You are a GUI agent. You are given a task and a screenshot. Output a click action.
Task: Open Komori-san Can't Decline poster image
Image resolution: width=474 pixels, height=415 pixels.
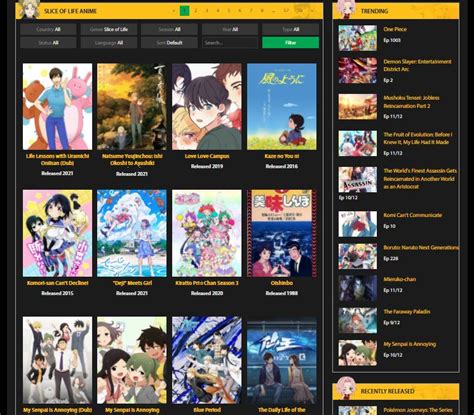57,233
